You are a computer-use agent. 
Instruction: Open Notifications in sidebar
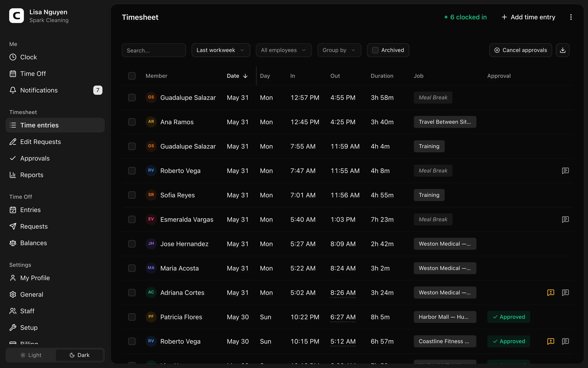(x=55, y=90)
